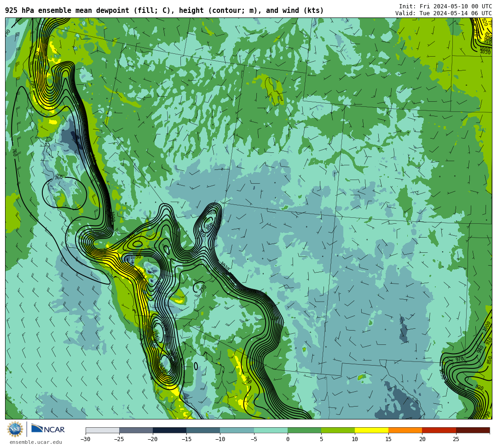Pick the red 20 to 25 colorbar segment
Viewport: 497px width, 448px height.
(439, 430)
